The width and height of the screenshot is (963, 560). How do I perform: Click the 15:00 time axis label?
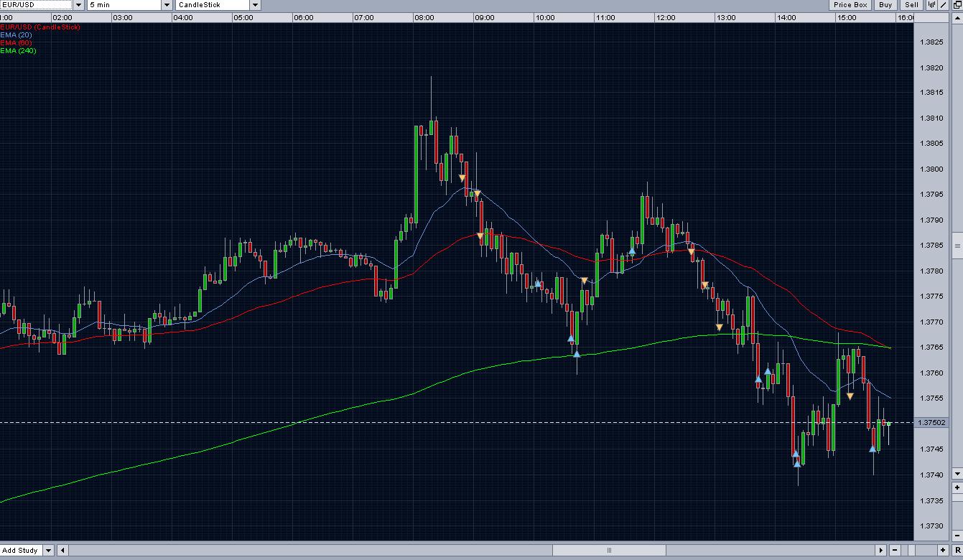point(847,17)
